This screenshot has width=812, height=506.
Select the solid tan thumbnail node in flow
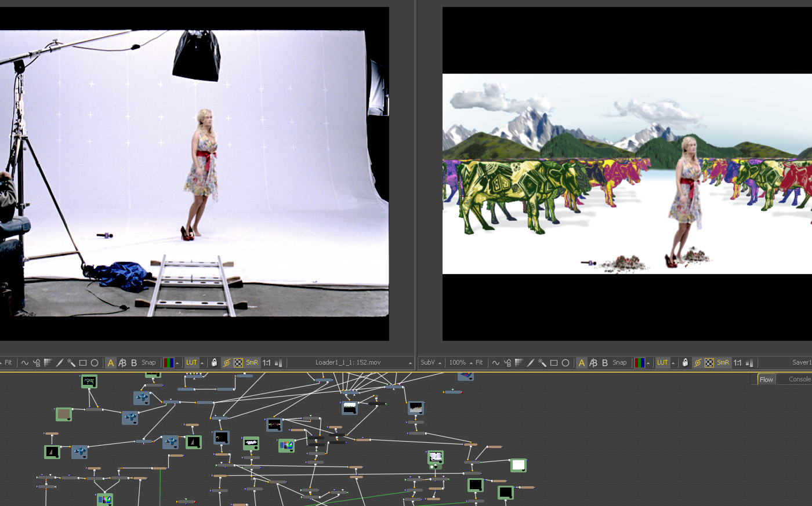pos(64,414)
